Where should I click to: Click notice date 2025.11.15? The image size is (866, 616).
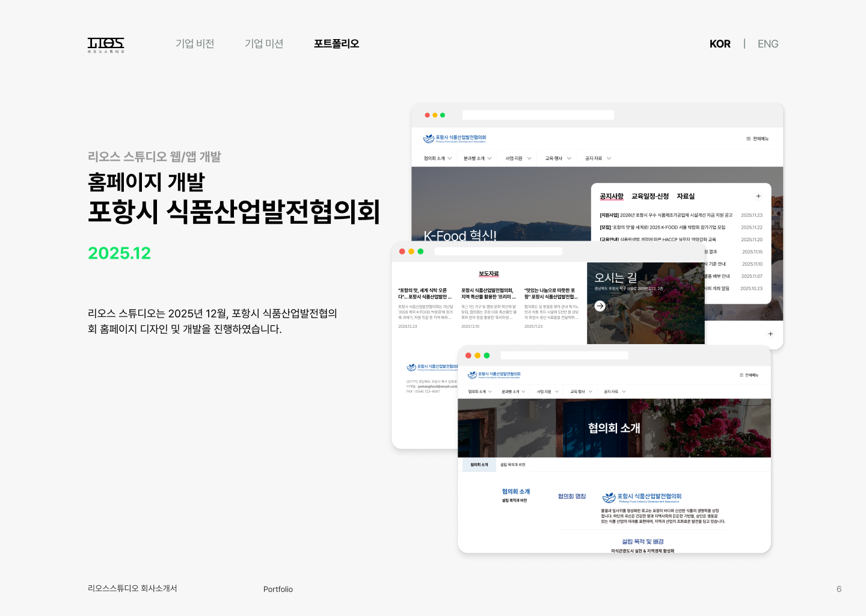752,252
